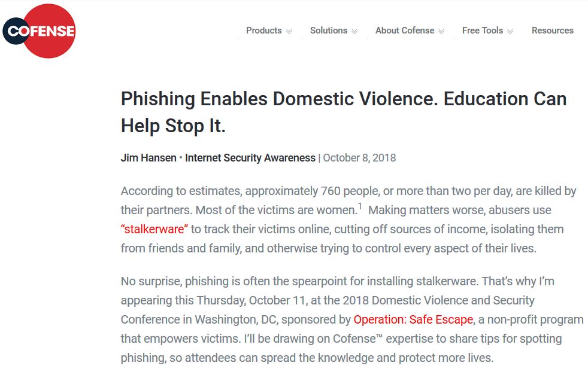Screen dimensions: 588x375
Task: Click the article headline about phishing
Action: coord(343,112)
